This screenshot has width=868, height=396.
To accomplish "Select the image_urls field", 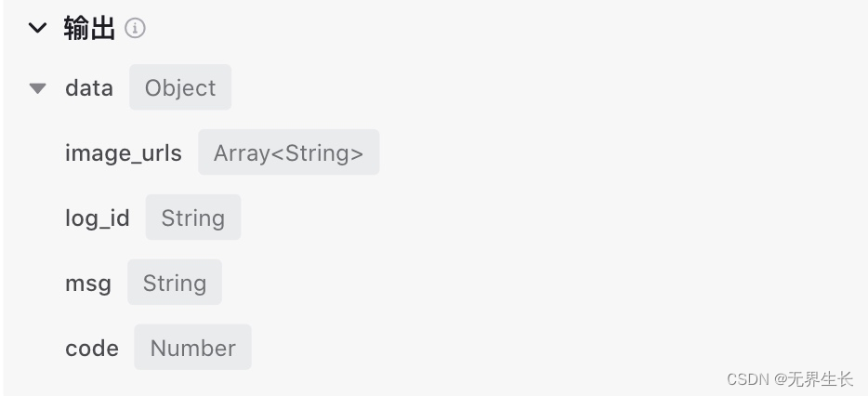I will coord(124,152).
